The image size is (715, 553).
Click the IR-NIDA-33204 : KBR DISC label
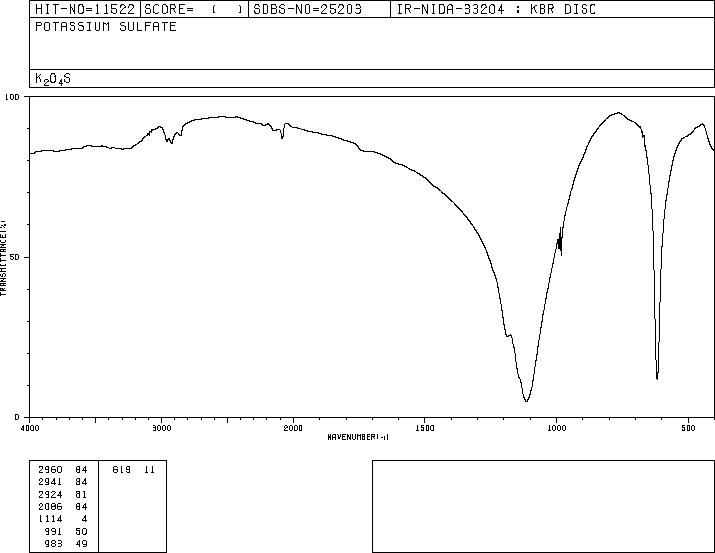[496, 9]
